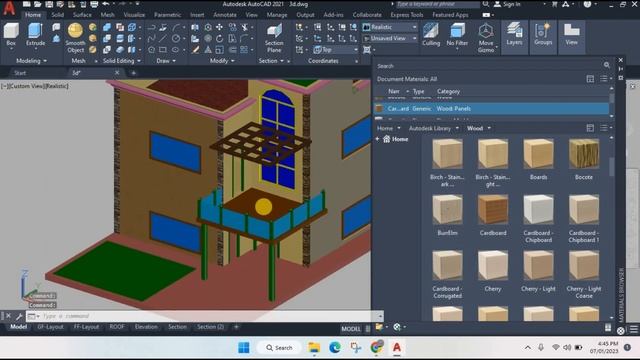Select the Wood Panels document material row

(x=491, y=109)
